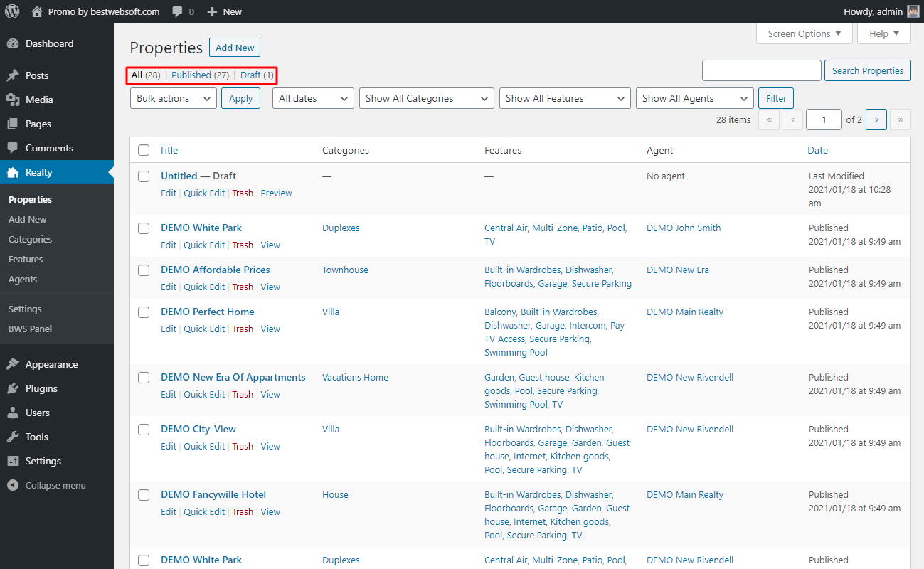Open admin avatar in top-right corner
Screen dimensions: 924x569
pos(914,11)
